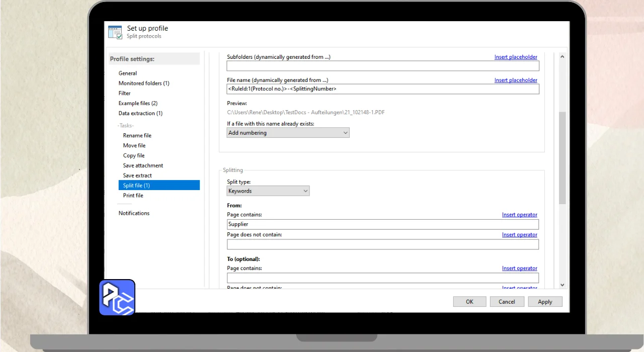The image size is (644, 352).
Task: Click Insert operator link for From Page contains
Action: point(519,215)
